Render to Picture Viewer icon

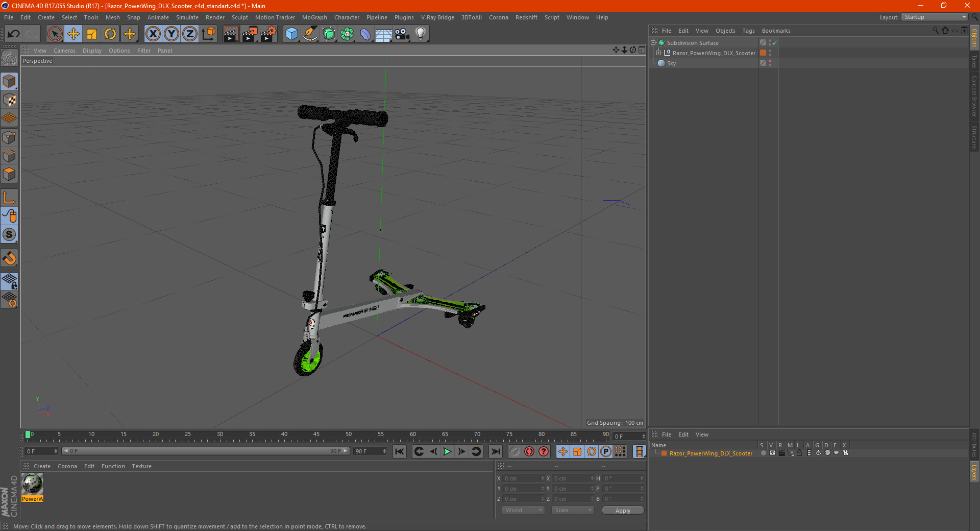(250, 34)
